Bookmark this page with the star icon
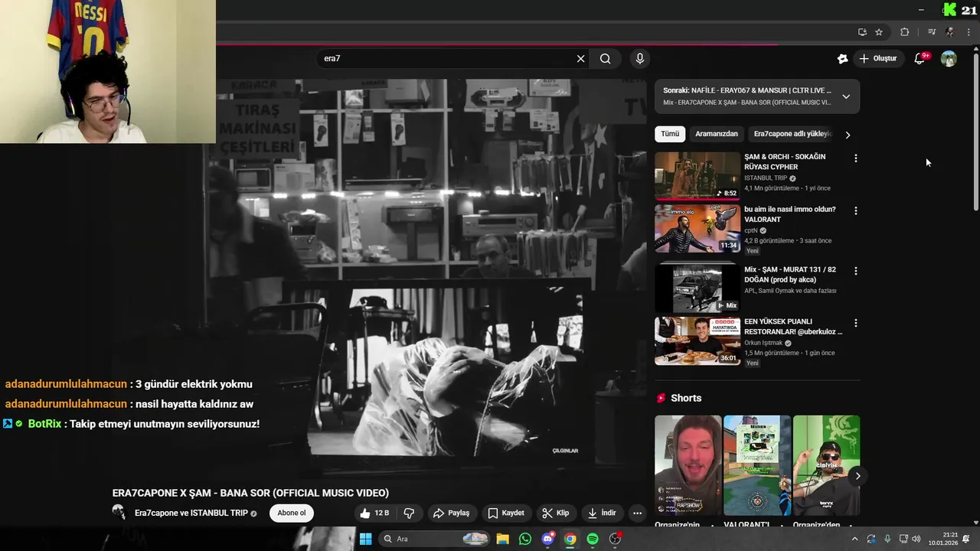This screenshot has width=980, height=551. click(879, 32)
